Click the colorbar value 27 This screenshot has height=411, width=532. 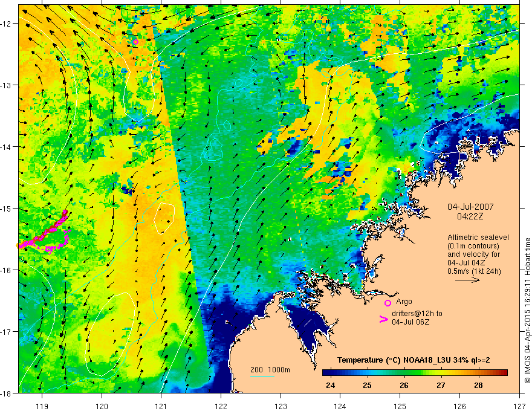point(441,386)
